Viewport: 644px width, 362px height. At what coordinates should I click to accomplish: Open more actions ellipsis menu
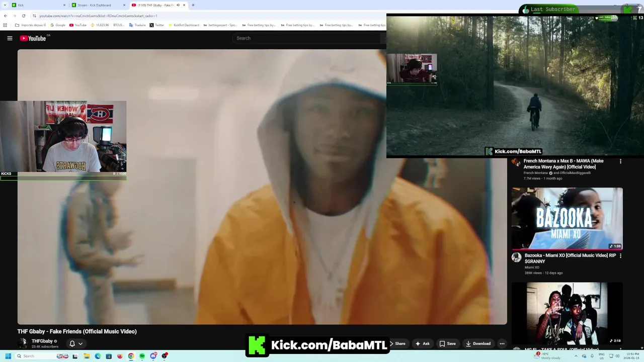(502, 344)
